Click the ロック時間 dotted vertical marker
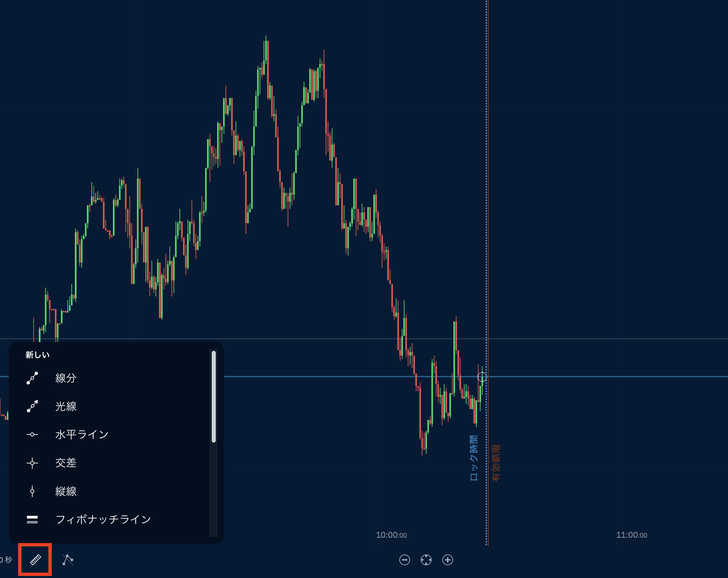This screenshot has height=578, width=728. click(x=486, y=270)
